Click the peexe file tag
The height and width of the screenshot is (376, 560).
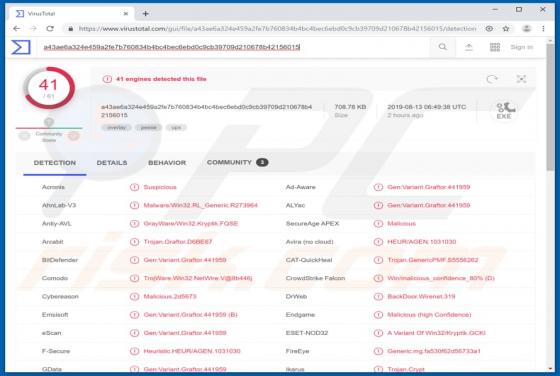(149, 127)
